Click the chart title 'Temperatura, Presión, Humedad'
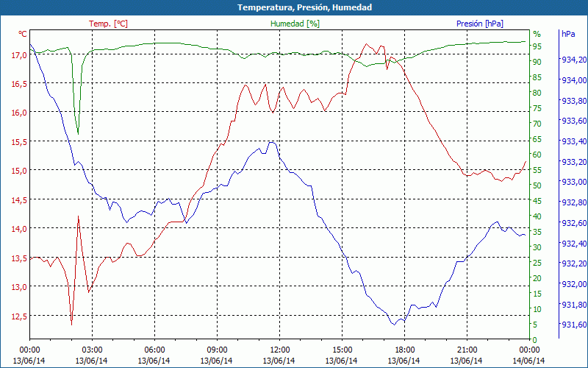588x368 pixels. tap(304, 7)
